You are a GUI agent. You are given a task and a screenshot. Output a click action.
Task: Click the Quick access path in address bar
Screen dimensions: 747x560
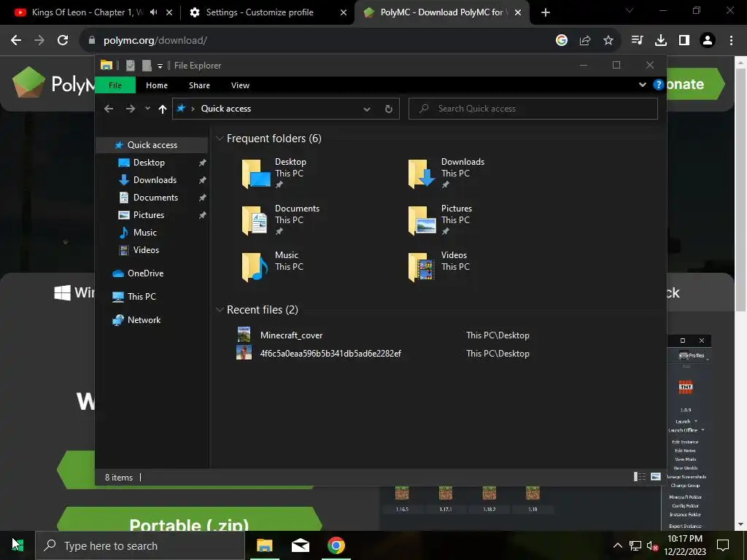click(226, 109)
